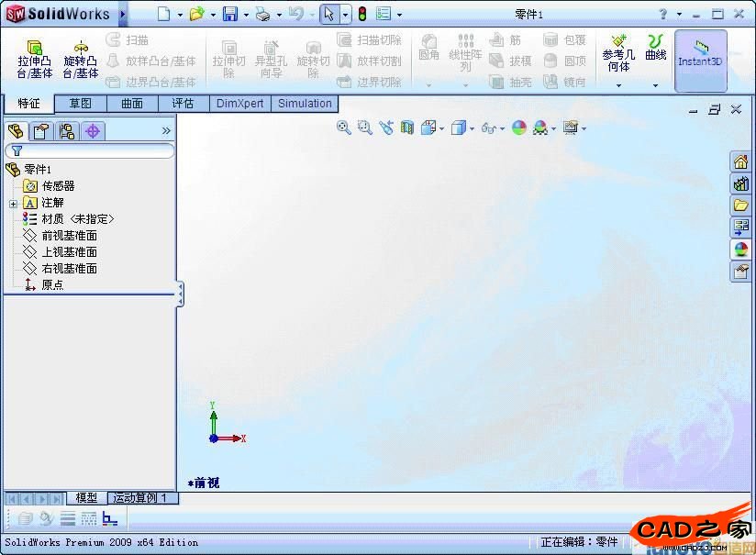
Task: Click the Zoom to Fit magnifier icon
Action: [x=344, y=128]
